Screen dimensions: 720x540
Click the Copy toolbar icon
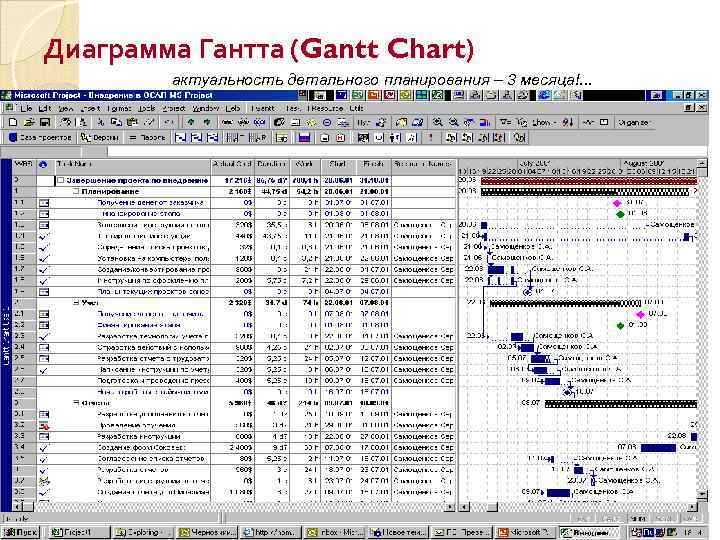116,122
